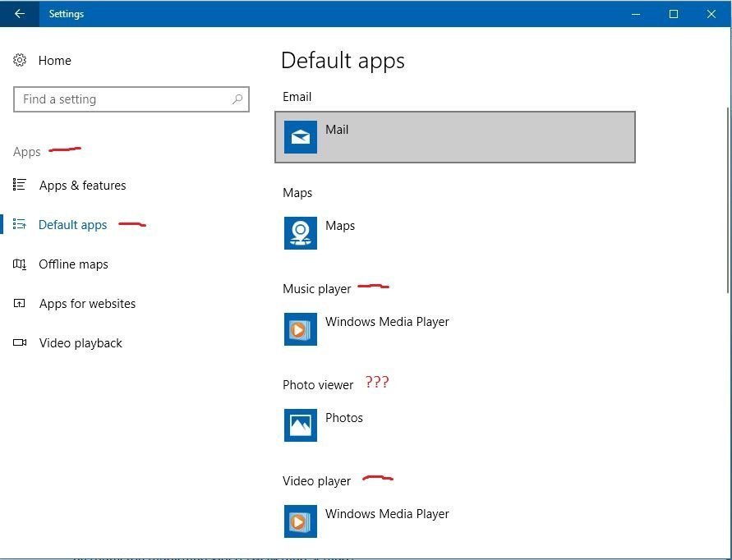Click the Email section label
The height and width of the screenshot is (560, 732).
click(x=297, y=97)
